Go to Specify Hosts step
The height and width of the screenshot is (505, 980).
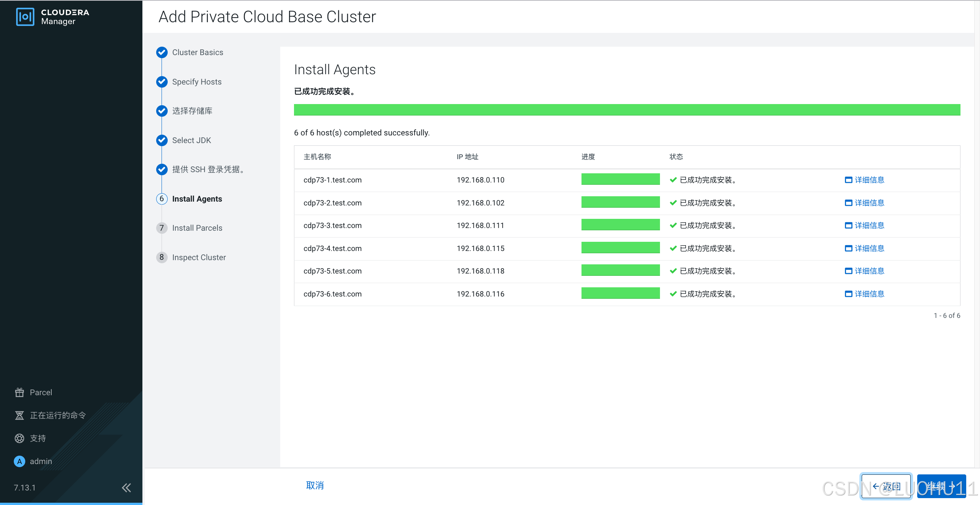[x=197, y=82]
